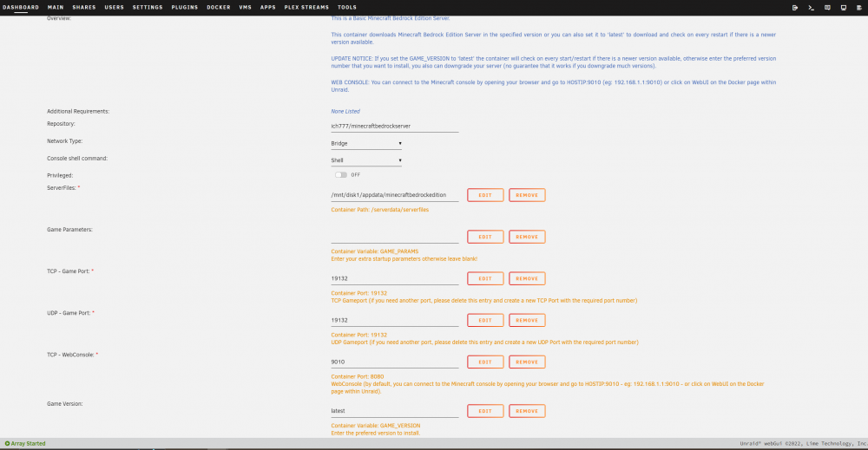Click Remove for TCP - Game Port

point(527,278)
